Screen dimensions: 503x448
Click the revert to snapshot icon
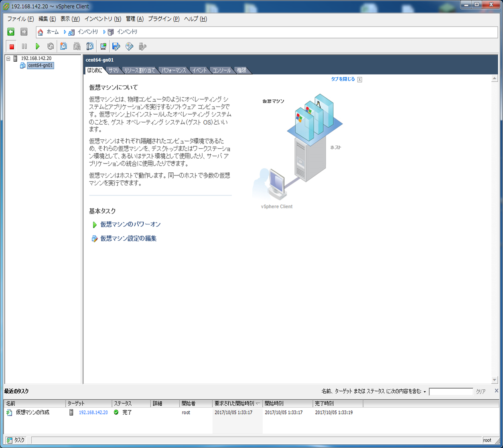point(77,46)
